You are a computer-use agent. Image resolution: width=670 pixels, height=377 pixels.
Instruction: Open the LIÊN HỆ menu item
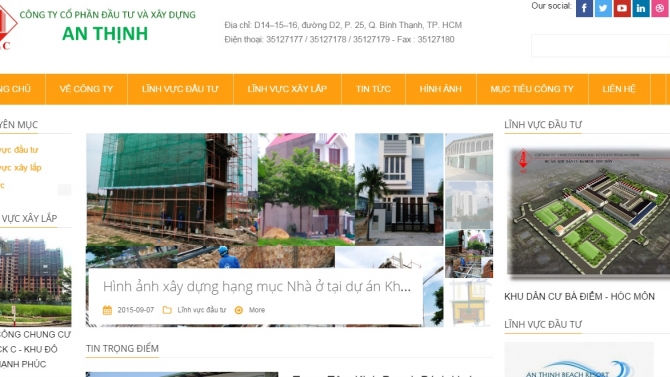coord(619,89)
